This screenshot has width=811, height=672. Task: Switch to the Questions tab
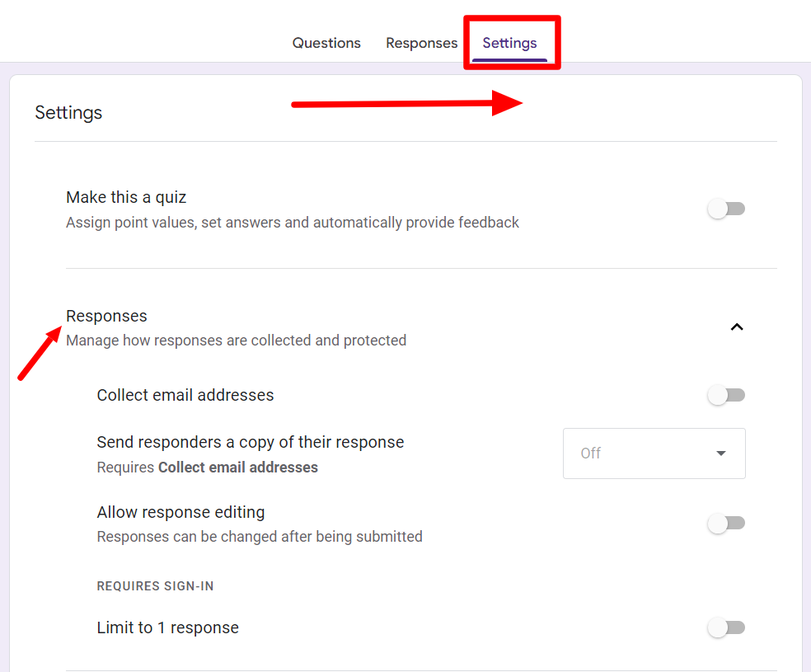[x=326, y=43]
